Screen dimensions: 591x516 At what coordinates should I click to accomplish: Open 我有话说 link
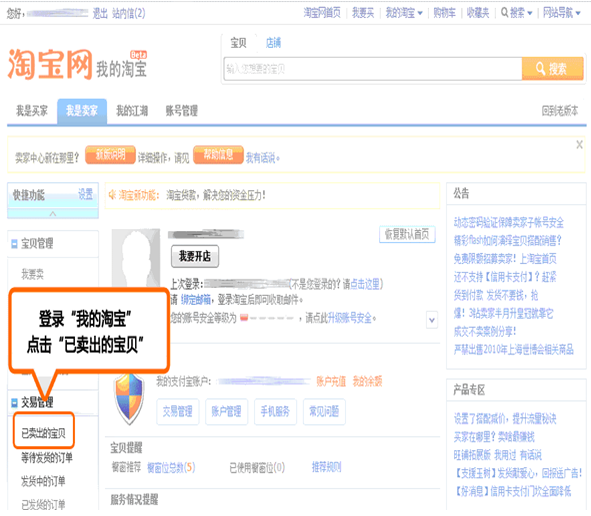point(263,158)
